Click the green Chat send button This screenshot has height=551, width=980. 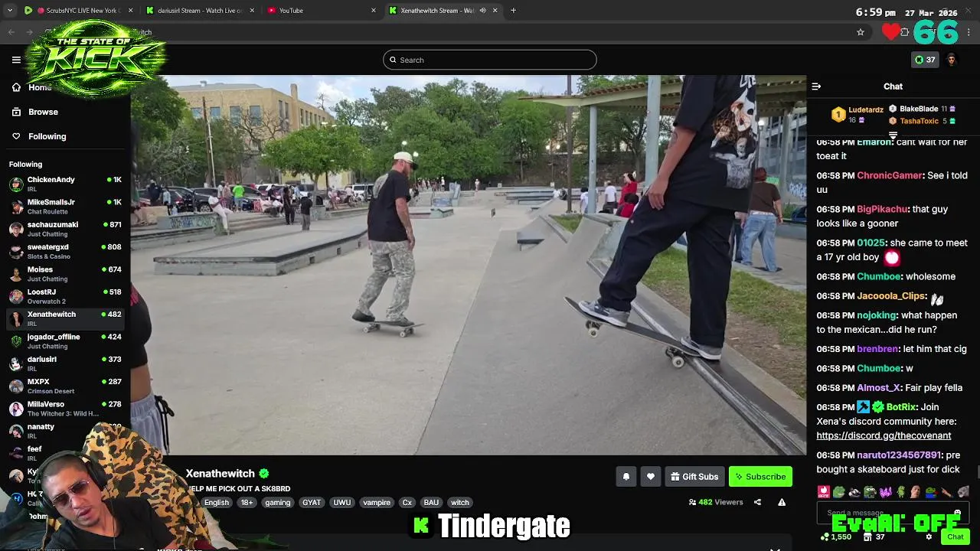pyautogui.click(x=955, y=537)
